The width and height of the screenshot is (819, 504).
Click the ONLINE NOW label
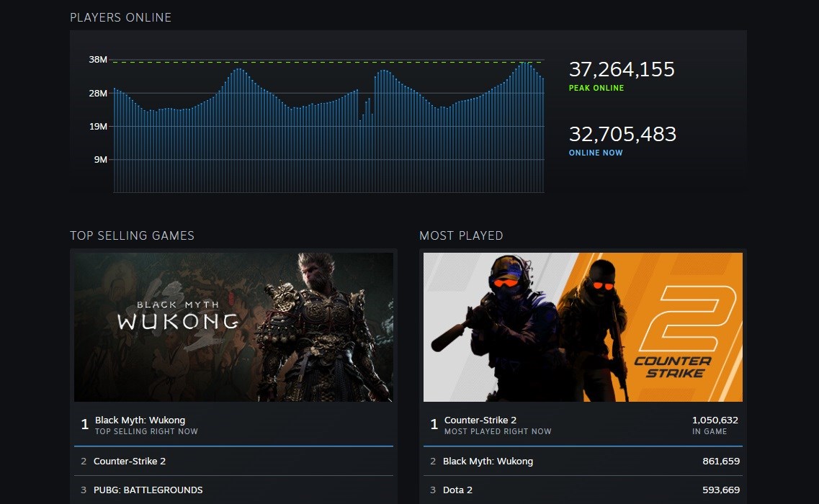(x=596, y=153)
